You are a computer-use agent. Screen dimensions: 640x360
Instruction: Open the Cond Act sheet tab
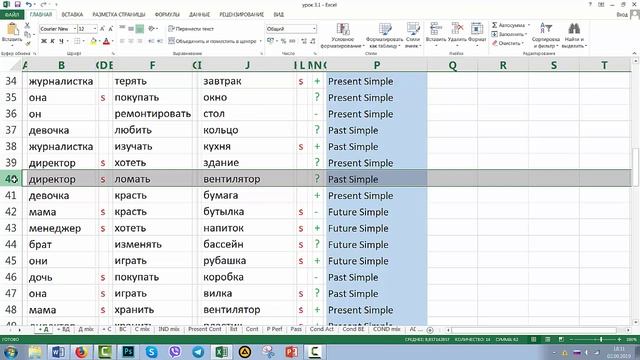[321, 329]
